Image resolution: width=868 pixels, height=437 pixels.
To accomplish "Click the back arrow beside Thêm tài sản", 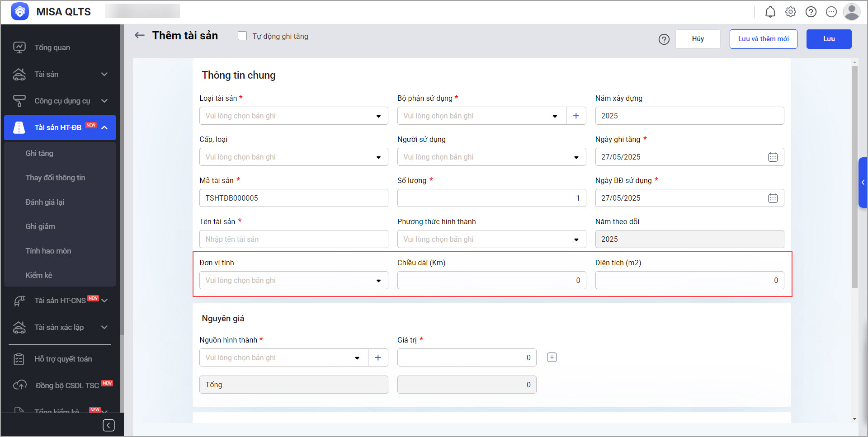I will pyautogui.click(x=140, y=35).
